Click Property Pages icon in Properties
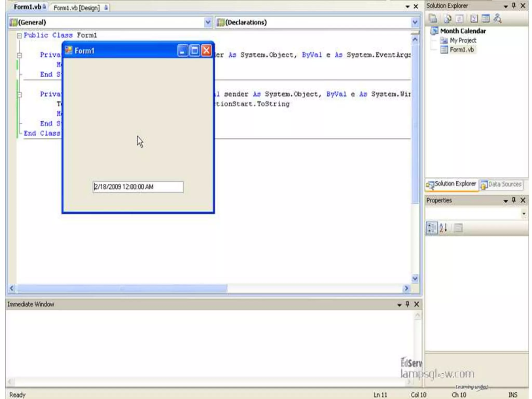This screenshot has height=399, width=532. 458,228
